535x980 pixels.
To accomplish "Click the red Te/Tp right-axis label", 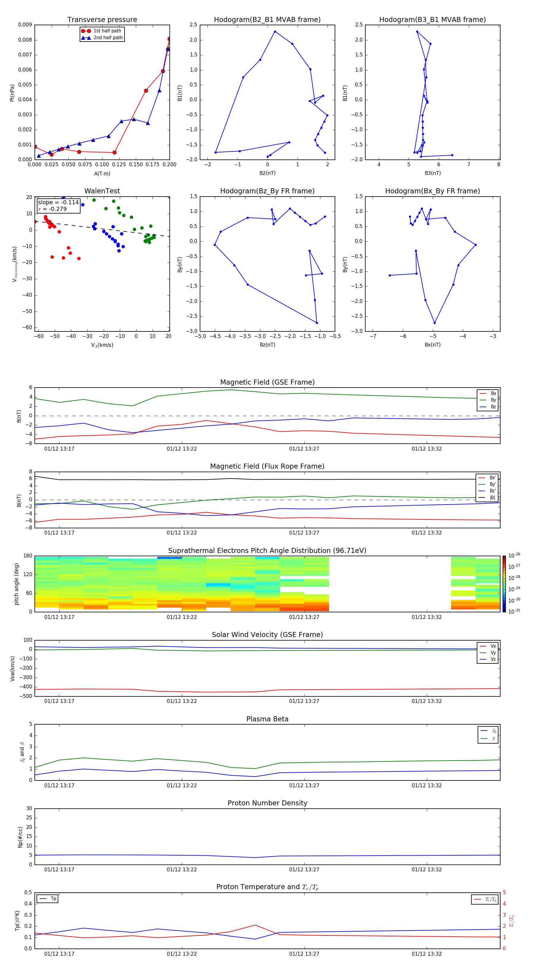I will pos(512,921).
